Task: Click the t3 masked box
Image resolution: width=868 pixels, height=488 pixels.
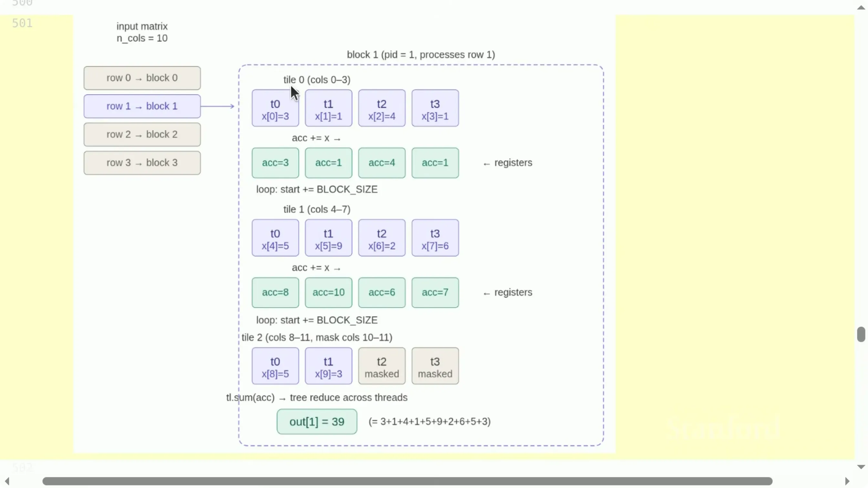Action: [435, 366]
